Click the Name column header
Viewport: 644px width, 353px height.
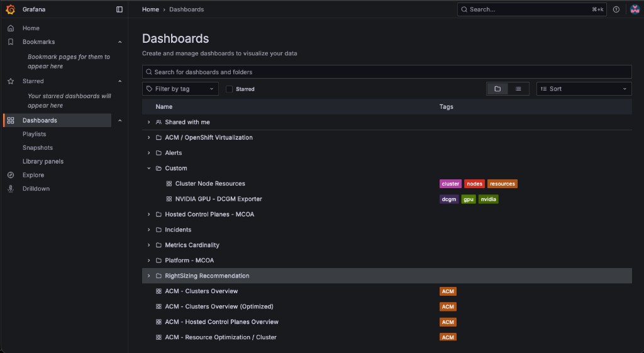(164, 106)
